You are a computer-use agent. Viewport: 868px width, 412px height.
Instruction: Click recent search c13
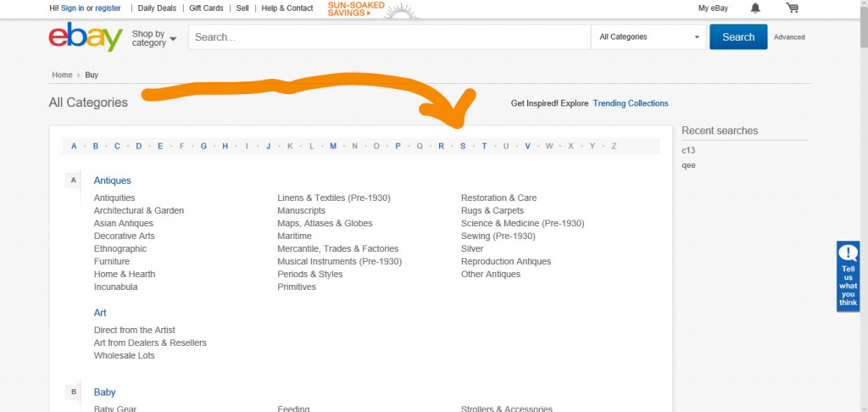pyautogui.click(x=688, y=151)
